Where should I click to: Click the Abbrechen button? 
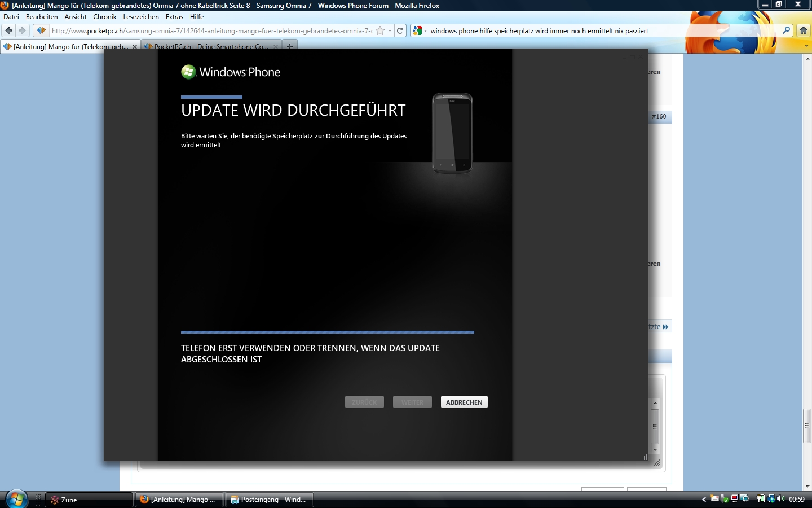(x=464, y=402)
